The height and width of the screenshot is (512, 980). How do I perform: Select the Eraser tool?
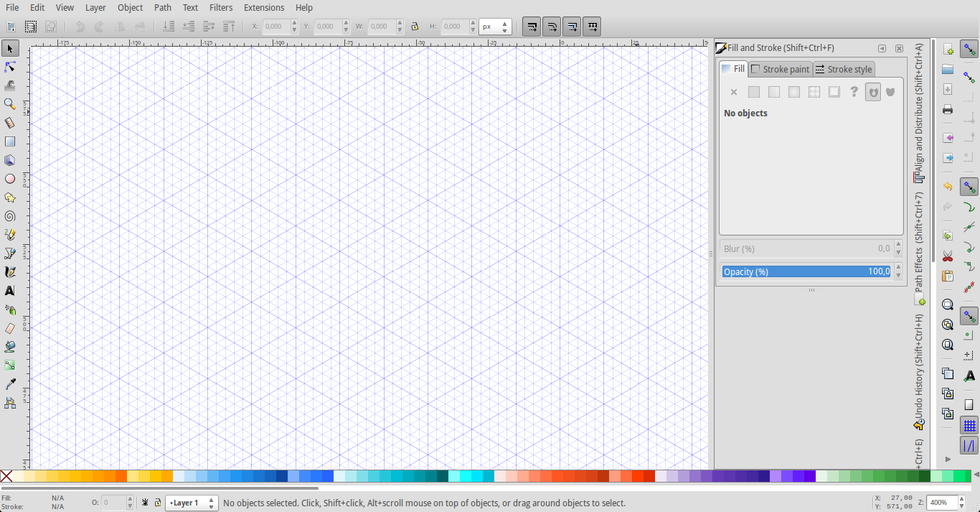tap(10, 328)
